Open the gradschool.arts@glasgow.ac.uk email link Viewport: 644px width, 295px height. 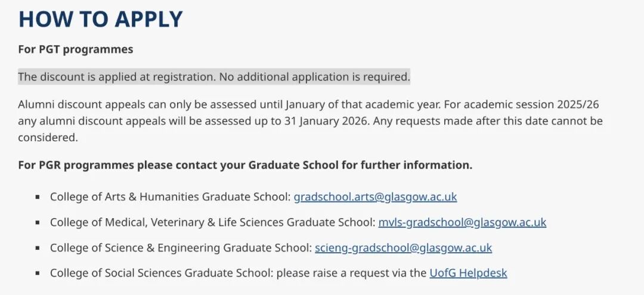pos(375,197)
